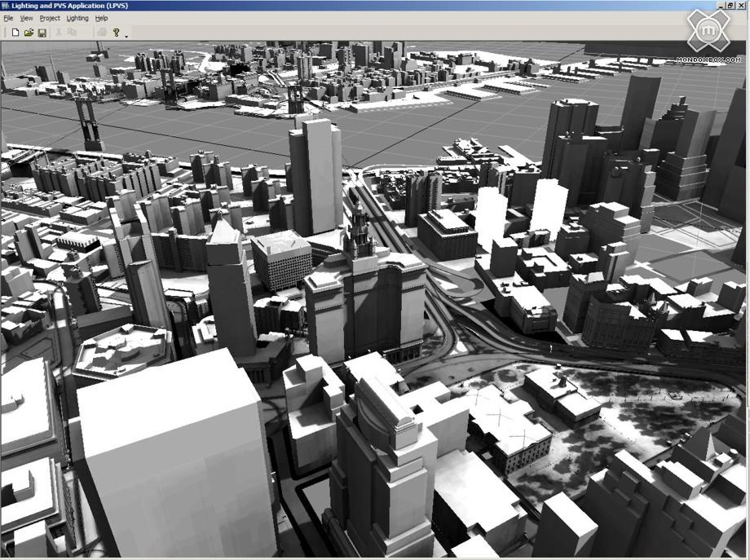Screen dimensions: 750x560
Task: Close the Lighting and PVS Application window
Action: point(743,5)
